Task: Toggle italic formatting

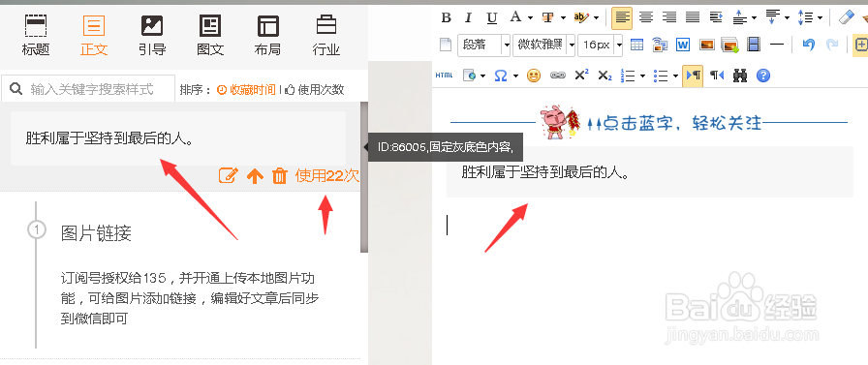Action: pos(468,17)
